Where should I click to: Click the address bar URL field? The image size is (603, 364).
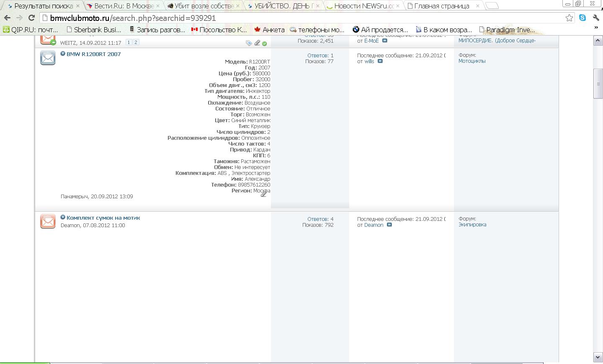click(293, 18)
